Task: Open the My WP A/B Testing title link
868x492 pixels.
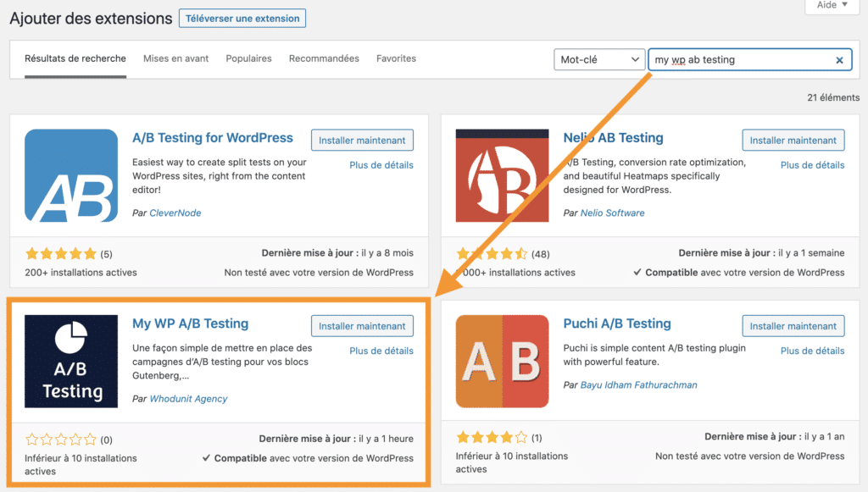Action: click(x=191, y=323)
